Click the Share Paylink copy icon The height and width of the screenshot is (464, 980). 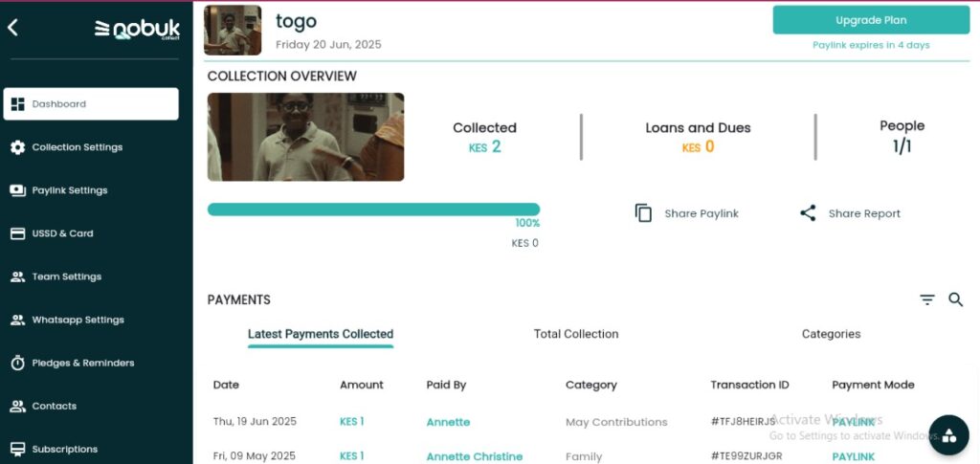(644, 213)
